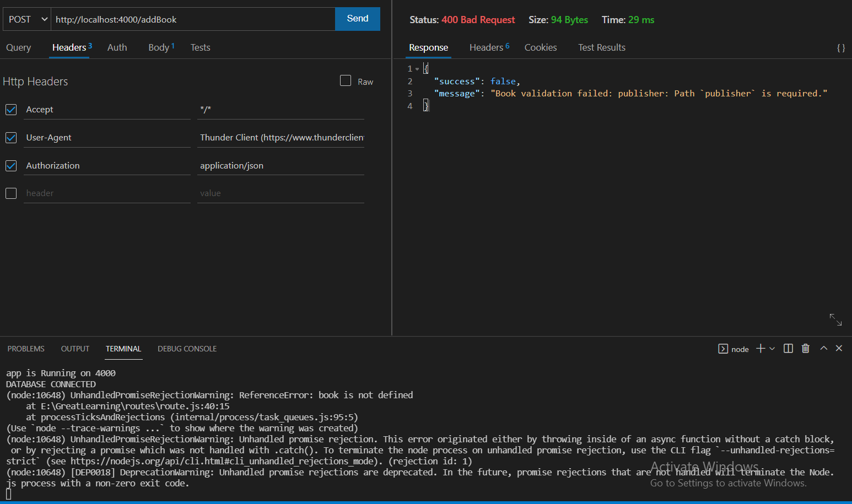Edit the Thunder Client user-agent value
The image size is (852, 504).
pos(281,138)
